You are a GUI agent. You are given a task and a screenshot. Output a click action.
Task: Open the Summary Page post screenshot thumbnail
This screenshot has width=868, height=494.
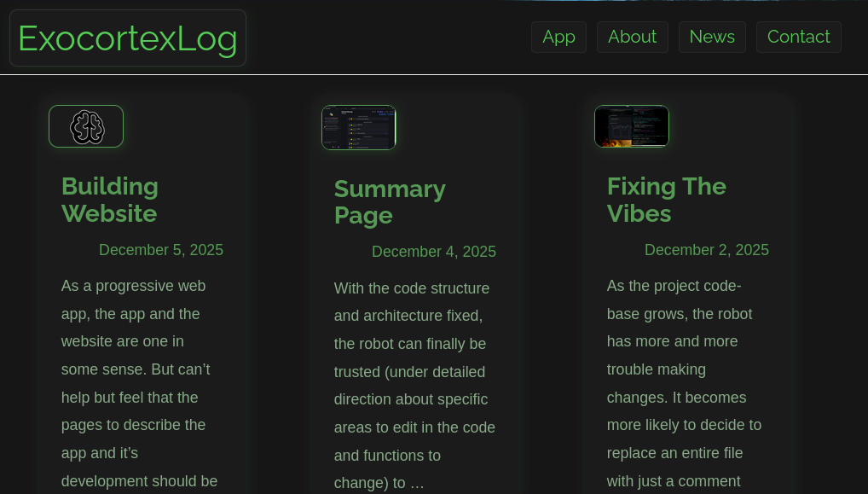pyautogui.click(x=358, y=127)
